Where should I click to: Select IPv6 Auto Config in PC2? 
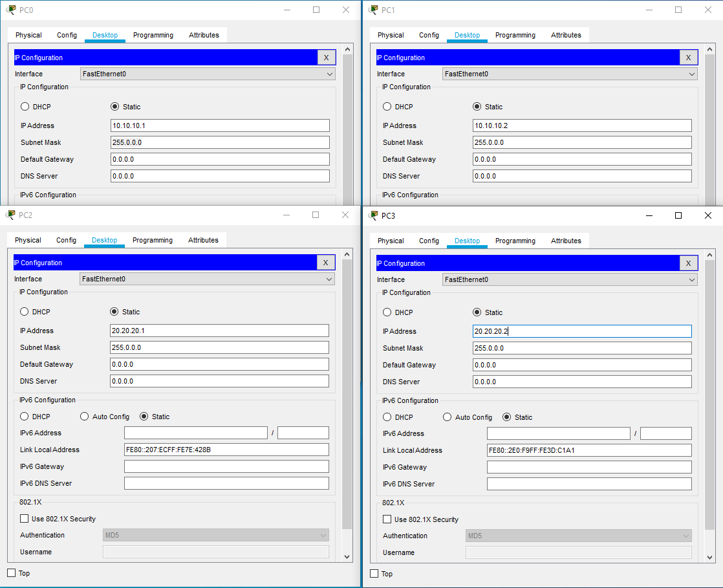(x=84, y=417)
